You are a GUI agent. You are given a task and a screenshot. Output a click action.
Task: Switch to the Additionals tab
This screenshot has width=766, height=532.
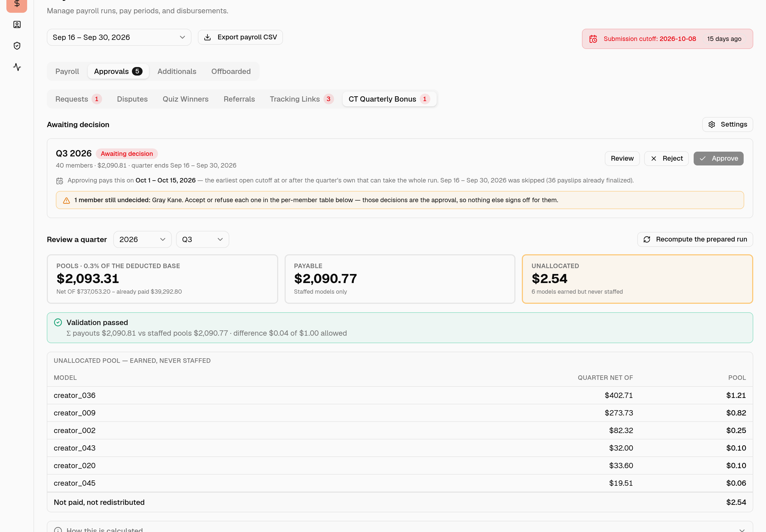click(x=177, y=71)
